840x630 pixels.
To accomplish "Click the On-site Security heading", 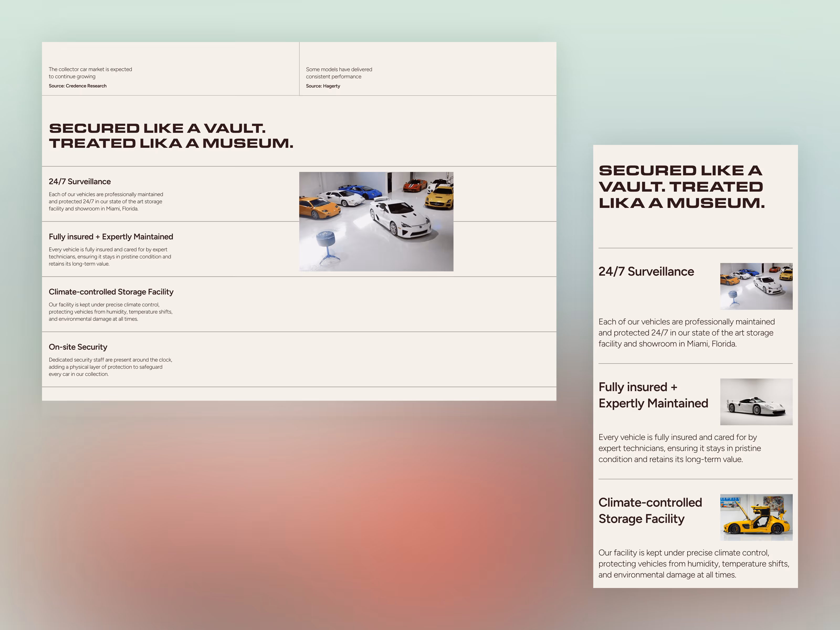I will pyautogui.click(x=78, y=347).
